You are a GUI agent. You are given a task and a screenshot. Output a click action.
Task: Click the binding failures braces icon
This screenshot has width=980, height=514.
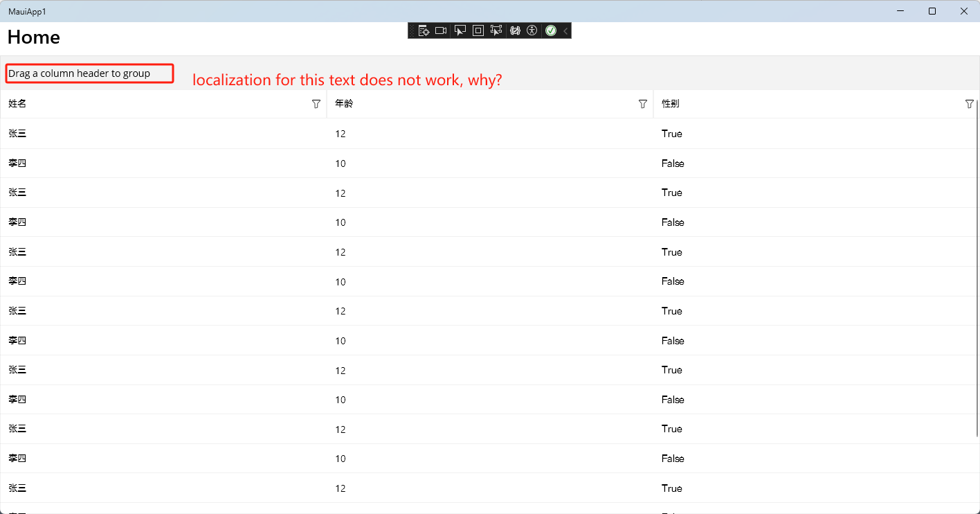(515, 30)
